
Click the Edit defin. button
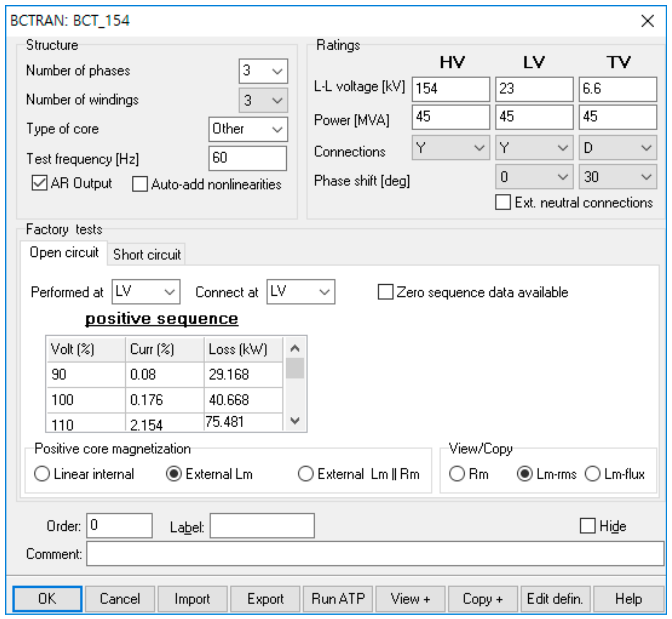point(555,599)
